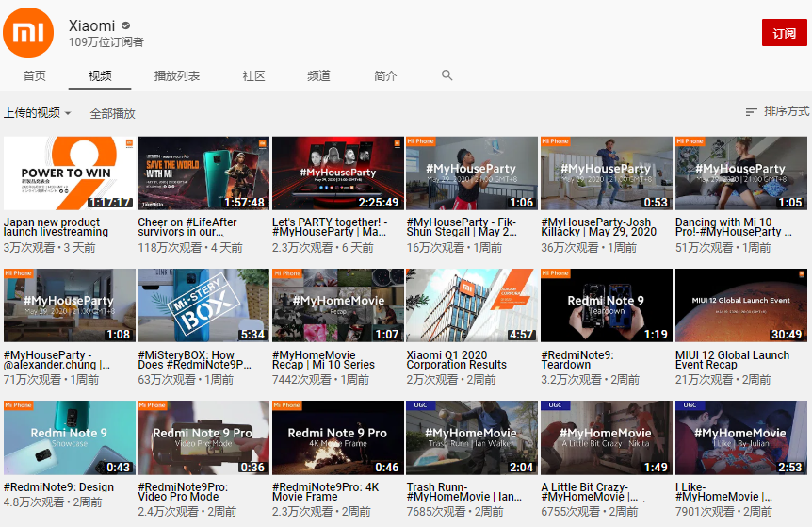Open the 排序方式 sort menu
Screen dimensions: 812x527
click(777, 111)
